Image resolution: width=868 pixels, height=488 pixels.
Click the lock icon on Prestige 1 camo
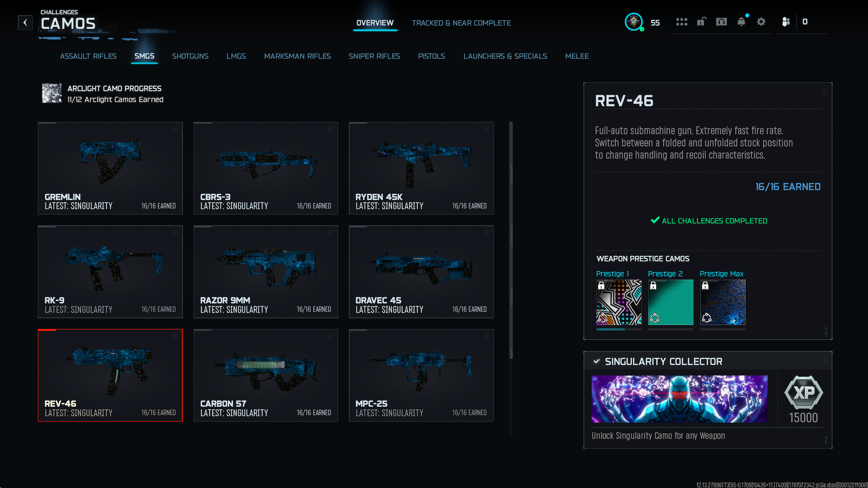[x=601, y=286]
